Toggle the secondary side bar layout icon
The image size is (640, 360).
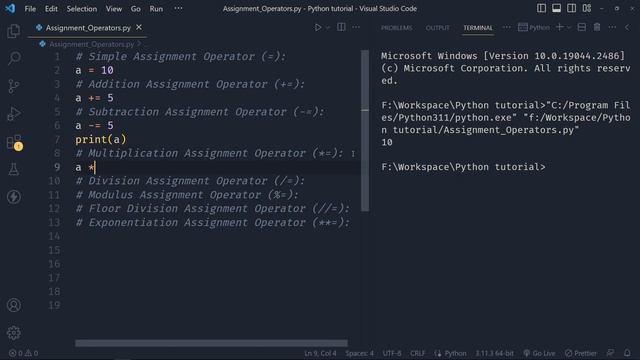tap(571, 8)
